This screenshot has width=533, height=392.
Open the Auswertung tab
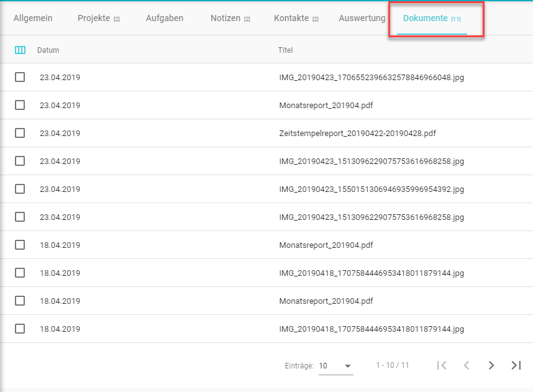click(362, 18)
